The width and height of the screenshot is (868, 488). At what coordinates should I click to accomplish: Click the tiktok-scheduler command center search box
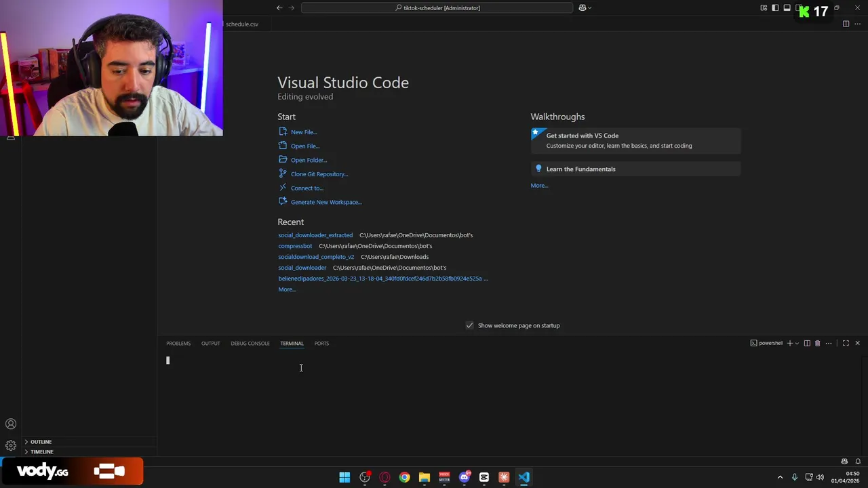[437, 7]
